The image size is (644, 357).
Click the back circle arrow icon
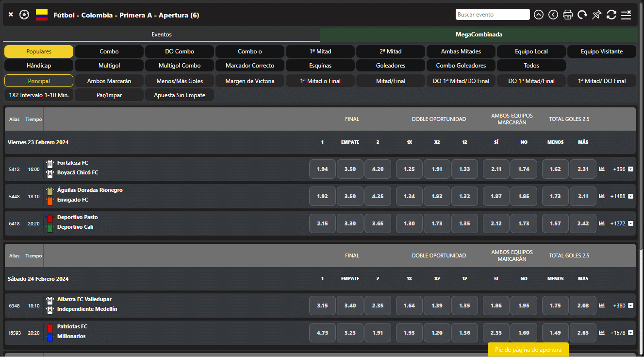coord(553,15)
